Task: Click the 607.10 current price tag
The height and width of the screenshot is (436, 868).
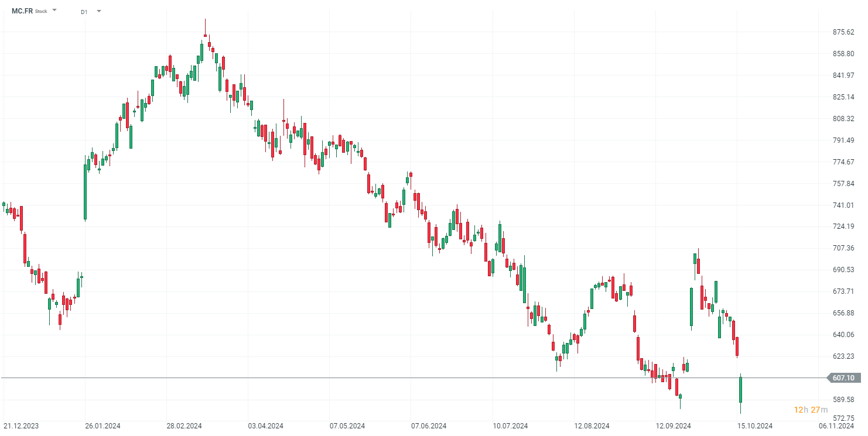Action: pyautogui.click(x=844, y=378)
